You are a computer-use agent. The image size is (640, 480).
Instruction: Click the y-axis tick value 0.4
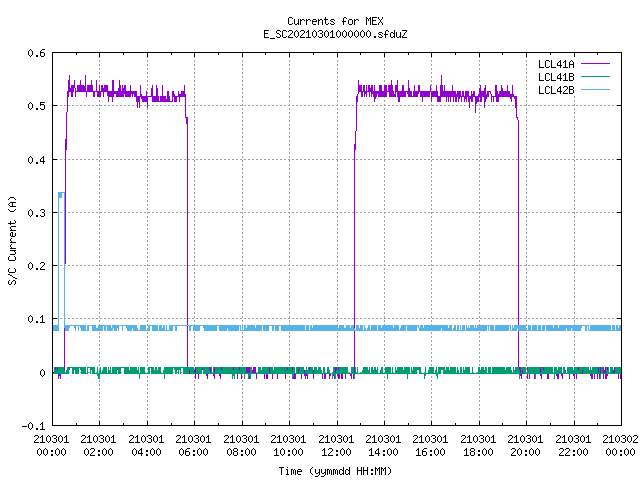[x=36, y=160]
